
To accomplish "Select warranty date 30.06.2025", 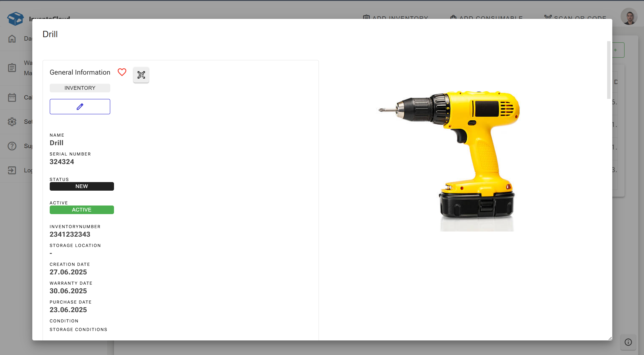I will [68, 291].
